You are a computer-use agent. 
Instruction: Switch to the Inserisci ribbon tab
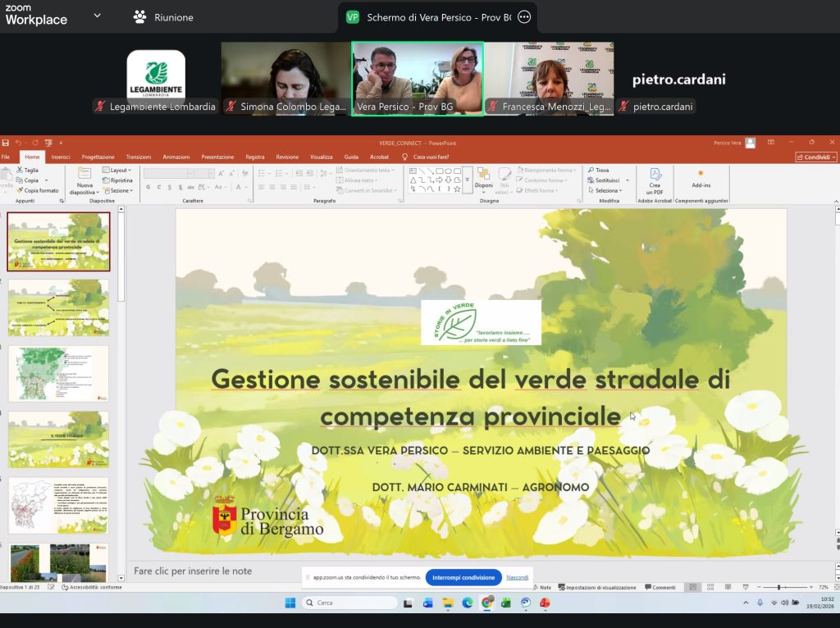61,157
